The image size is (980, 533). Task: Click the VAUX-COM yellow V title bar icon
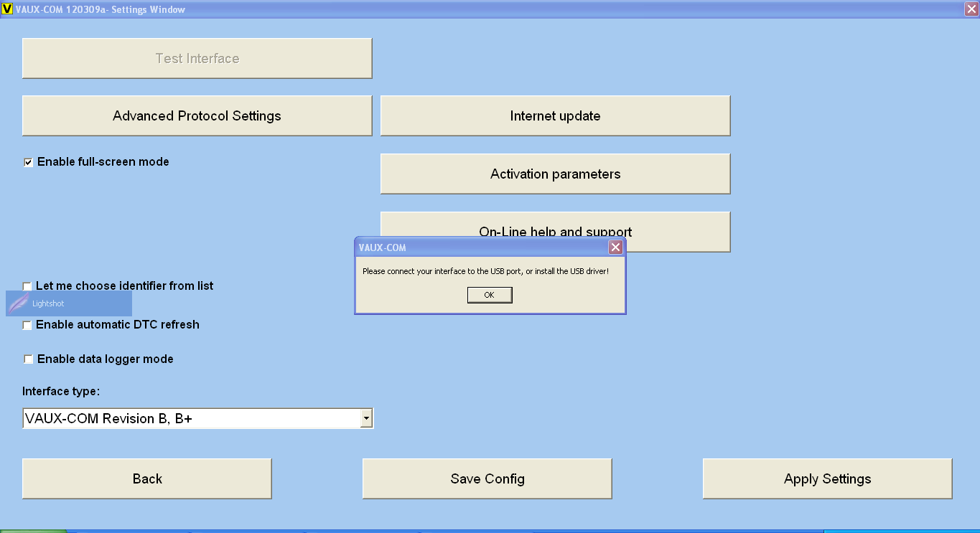click(7, 9)
